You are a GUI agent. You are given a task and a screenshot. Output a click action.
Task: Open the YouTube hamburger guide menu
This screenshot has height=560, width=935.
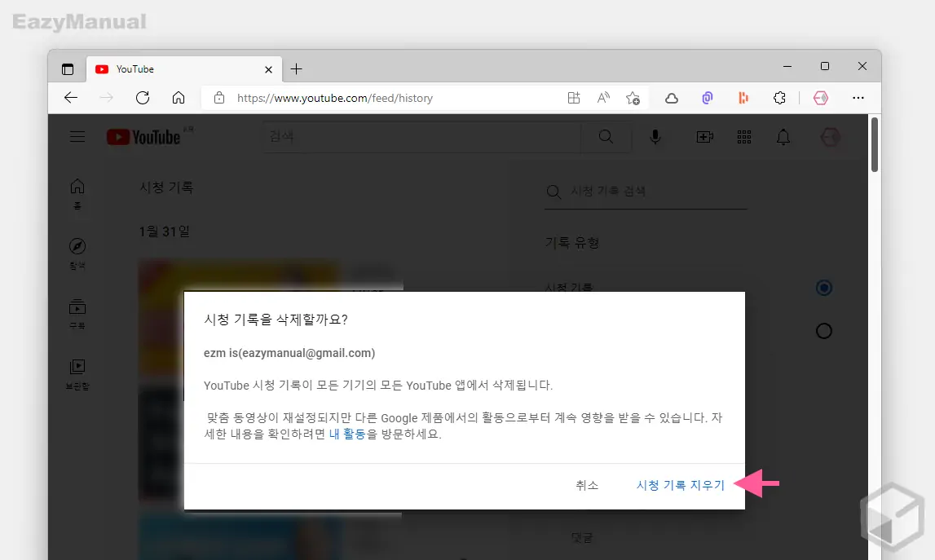(x=77, y=137)
